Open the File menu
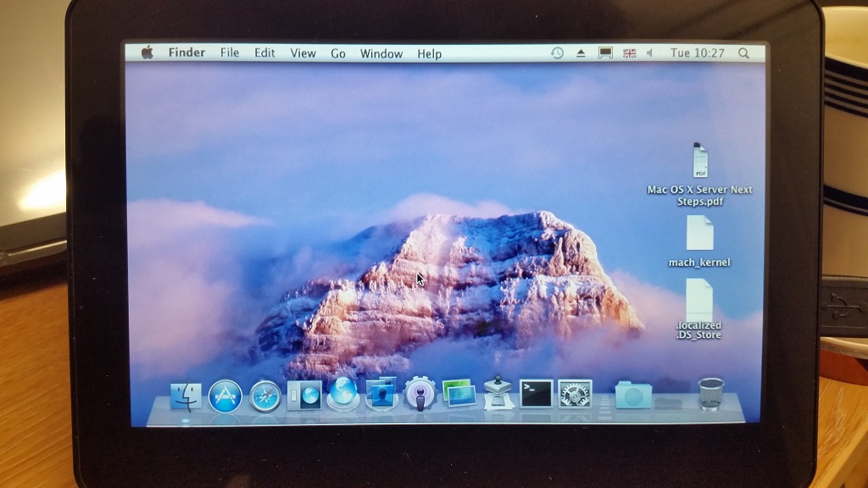Screen dimensions: 868x488 point(230,53)
